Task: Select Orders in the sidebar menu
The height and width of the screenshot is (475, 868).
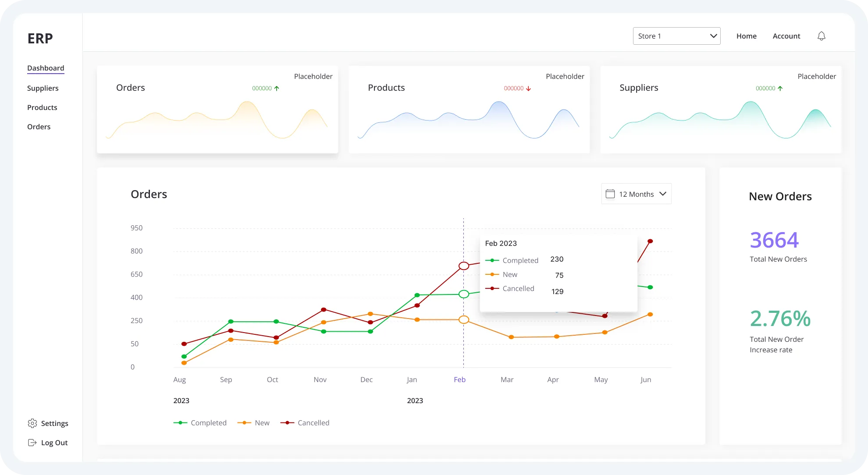Action: pyautogui.click(x=39, y=127)
